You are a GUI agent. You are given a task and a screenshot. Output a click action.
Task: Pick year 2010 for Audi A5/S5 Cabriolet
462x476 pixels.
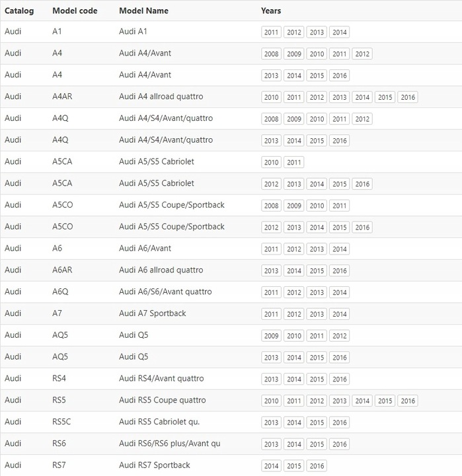[271, 163]
